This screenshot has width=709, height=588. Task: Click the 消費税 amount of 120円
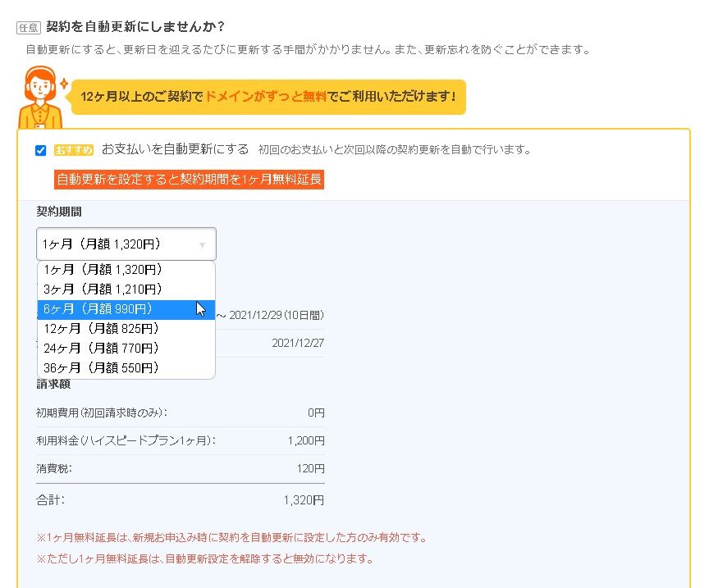click(x=310, y=469)
